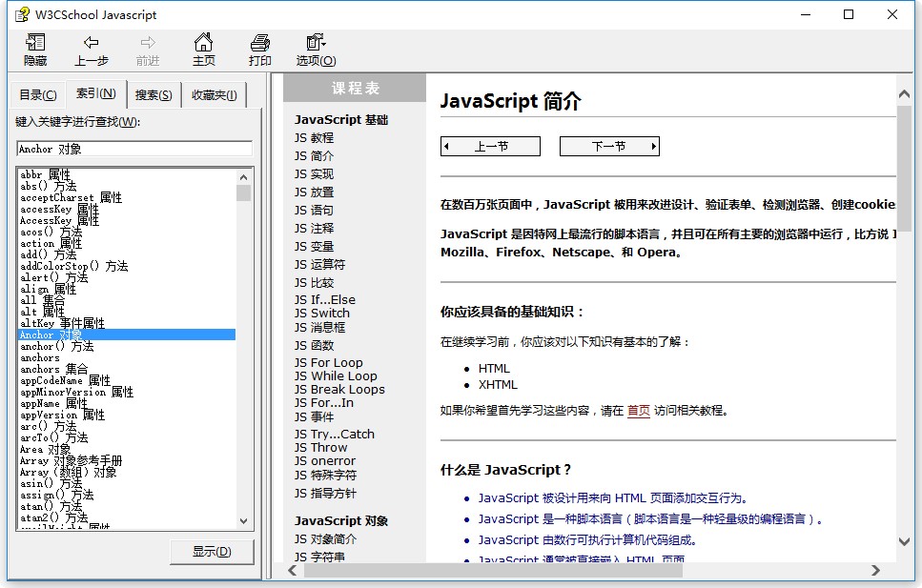
Task: Select the alert() 方法 index entry
Action: (x=54, y=277)
